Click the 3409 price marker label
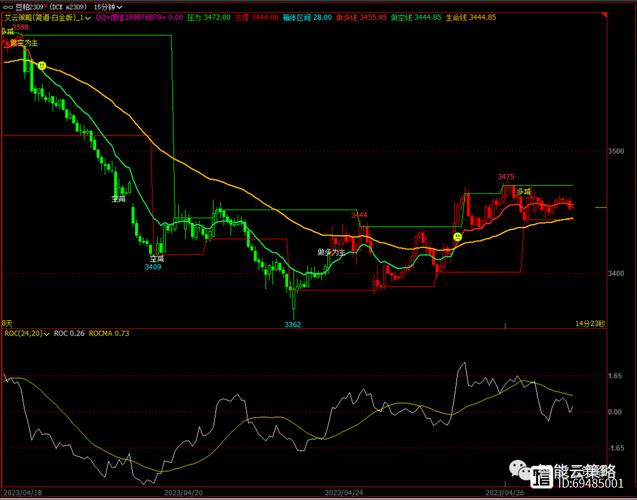Viewport: 637px width, 500px height. click(x=152, y=267)
